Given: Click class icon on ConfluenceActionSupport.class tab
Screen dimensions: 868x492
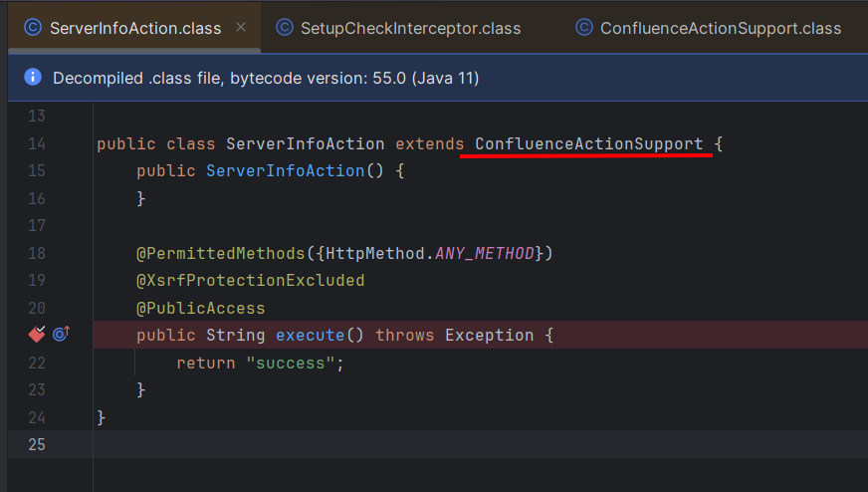Looking at the screenshot, I should point(584,27).
